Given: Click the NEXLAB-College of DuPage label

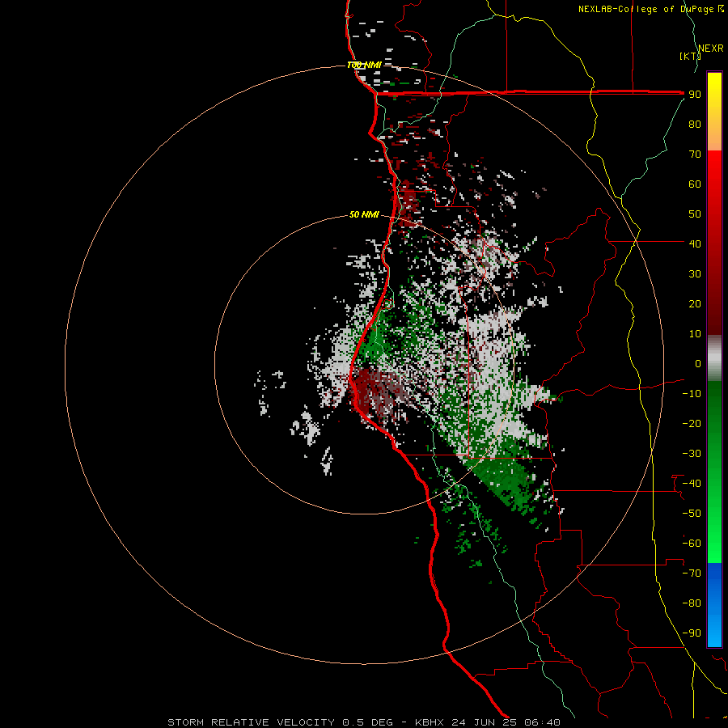Looking at the screenshot, I should [x=651, y=9].
